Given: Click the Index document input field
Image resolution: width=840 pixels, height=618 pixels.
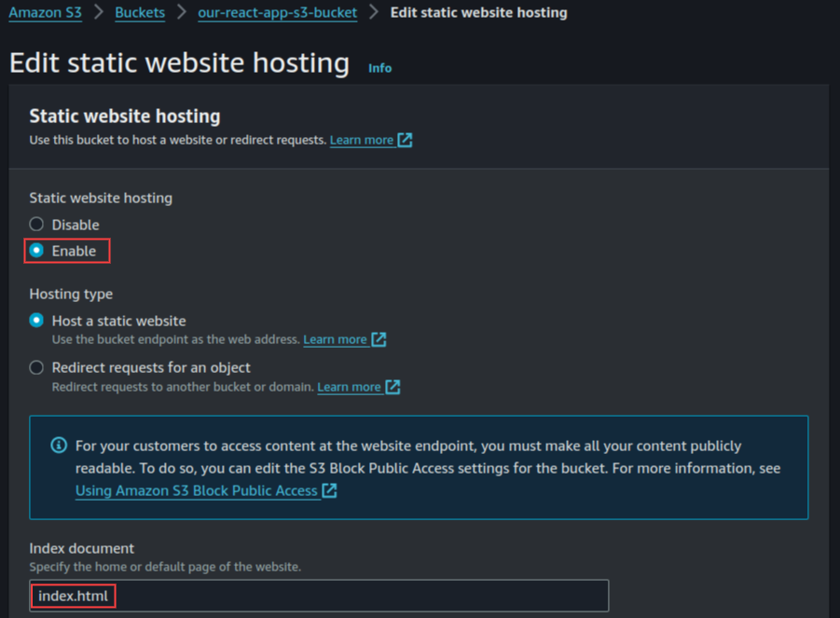Looking at the screenshot, I should click(x=319, y=596).
